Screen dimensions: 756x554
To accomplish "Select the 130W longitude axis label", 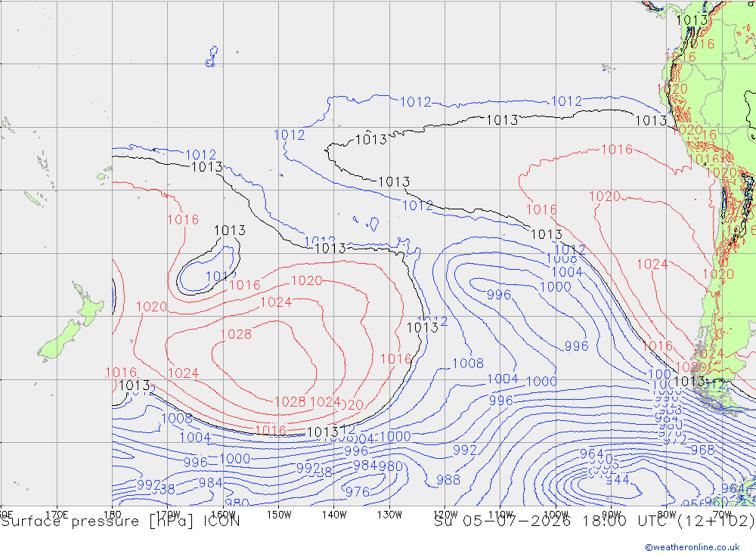I will coord(389,514).
